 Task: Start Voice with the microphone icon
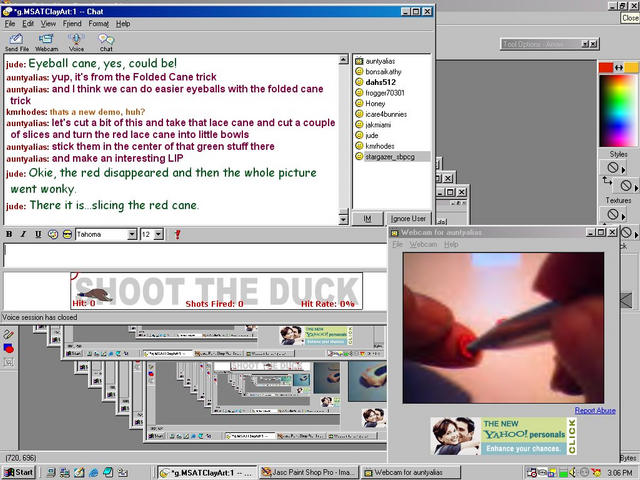coord(76,42)
